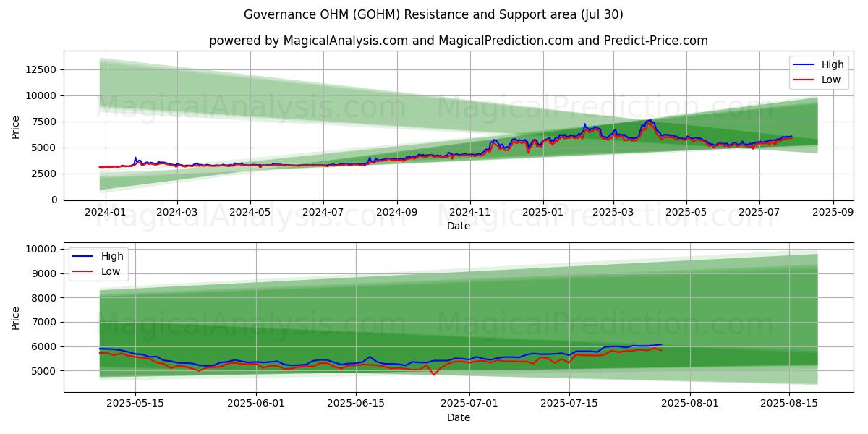Click the "2024-03" x-axis tick label

(177, 212)
